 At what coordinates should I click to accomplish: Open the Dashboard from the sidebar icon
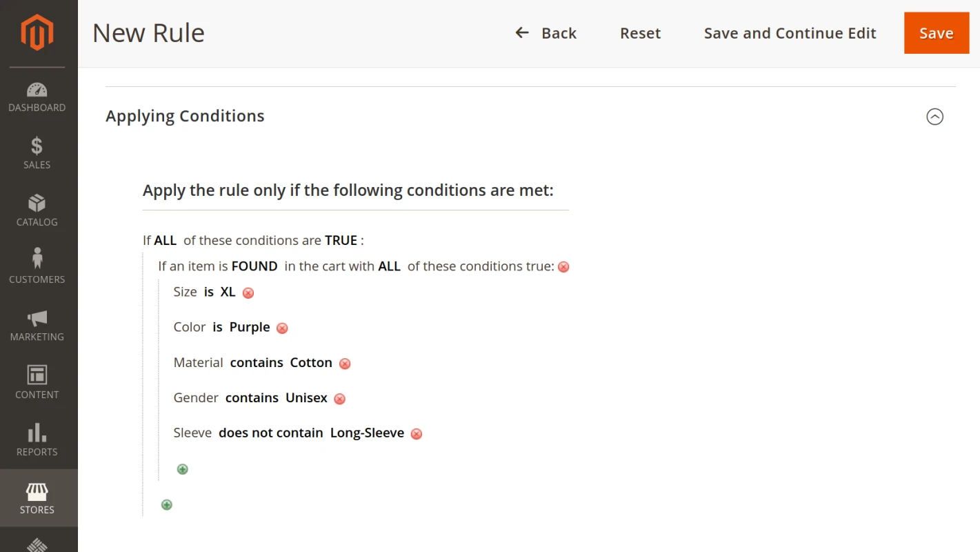37,91
